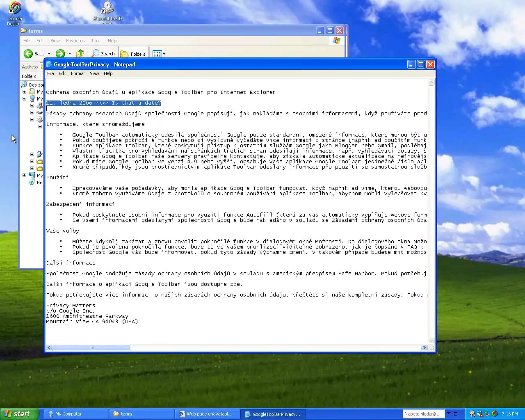Open the Back history dropdown arrow

49,54
